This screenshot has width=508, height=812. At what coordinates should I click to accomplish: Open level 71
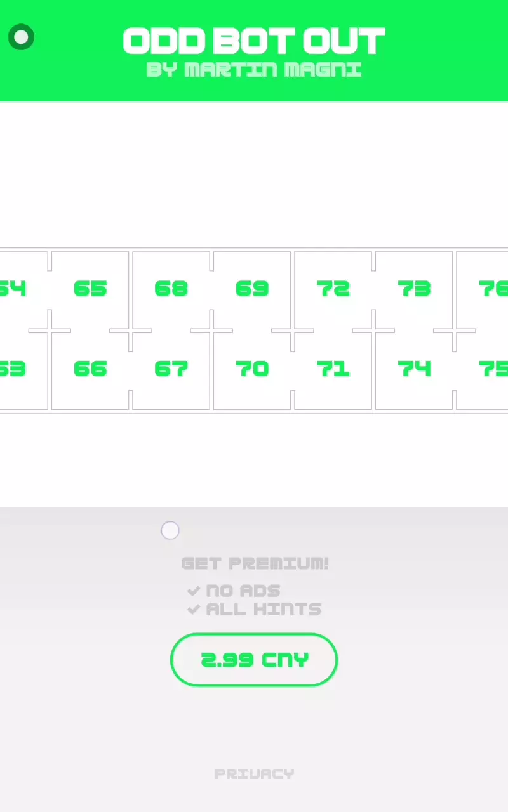tap(333, 369)
